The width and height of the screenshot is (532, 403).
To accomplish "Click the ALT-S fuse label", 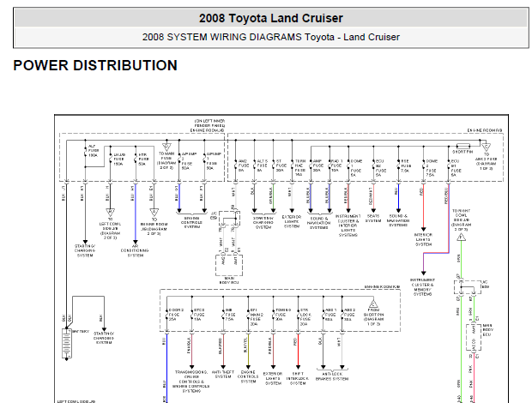I will click(x=263, y=165).
